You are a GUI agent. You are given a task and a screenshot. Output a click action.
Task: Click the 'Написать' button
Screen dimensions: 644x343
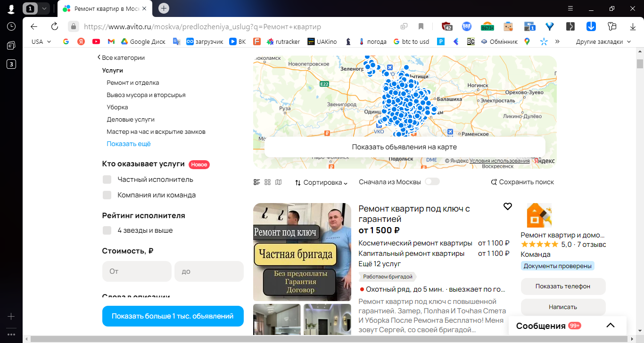point(563,307)
